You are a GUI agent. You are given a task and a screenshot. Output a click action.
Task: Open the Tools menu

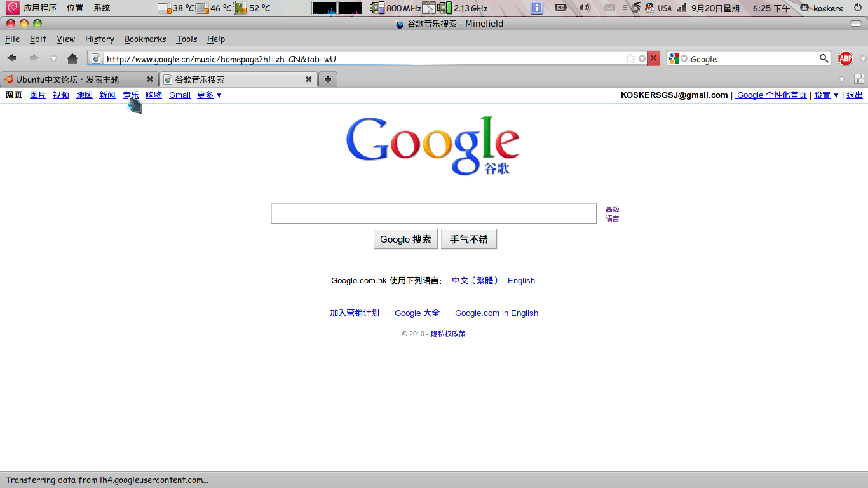click(x=187, y=39)
